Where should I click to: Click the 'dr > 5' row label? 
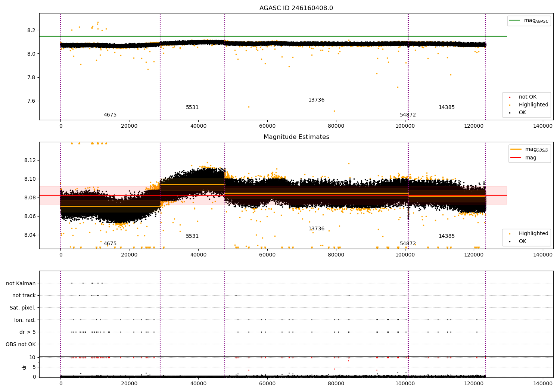coord(28,332)
